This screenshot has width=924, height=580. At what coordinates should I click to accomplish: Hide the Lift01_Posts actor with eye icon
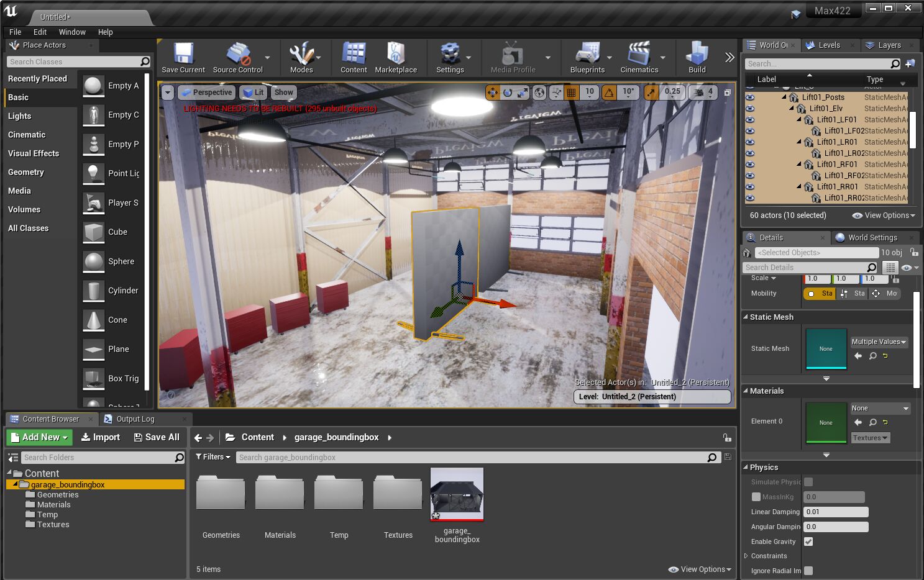(750, 97)
